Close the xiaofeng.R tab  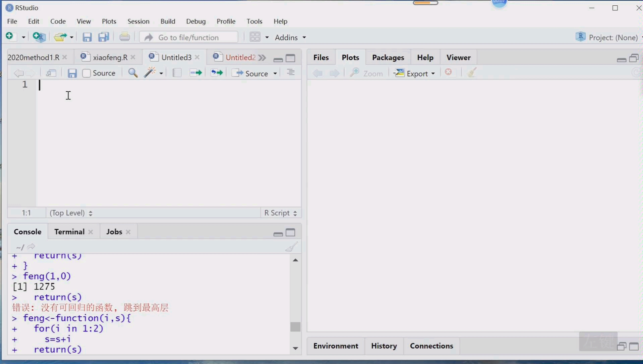pyautogui.click(x=133, y=58)
